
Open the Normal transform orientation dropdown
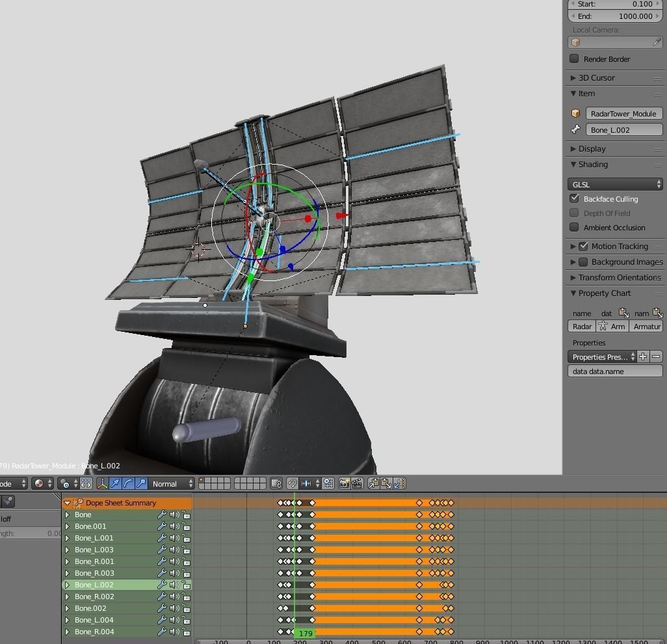coord(172,483)
